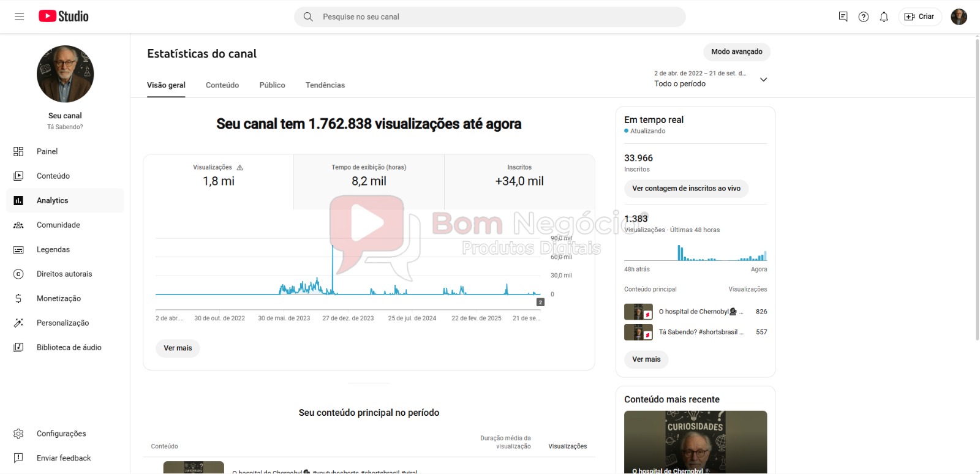Click the chart marker badge labeled 2
This screenshot has width=980, height=474.
[x=540, y=302]
